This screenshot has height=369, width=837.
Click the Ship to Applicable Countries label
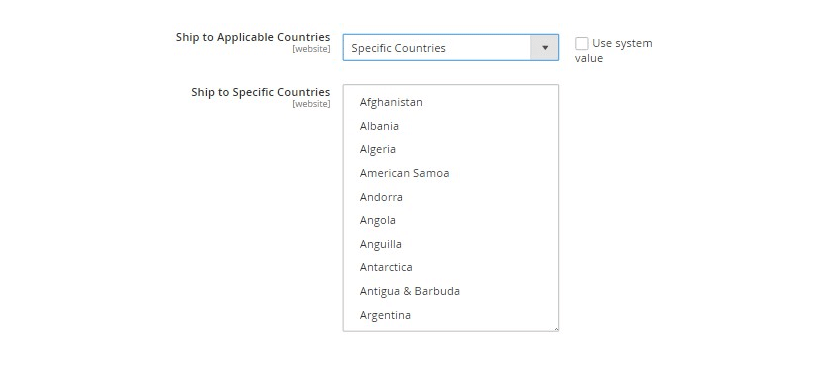tap(253, 37)
